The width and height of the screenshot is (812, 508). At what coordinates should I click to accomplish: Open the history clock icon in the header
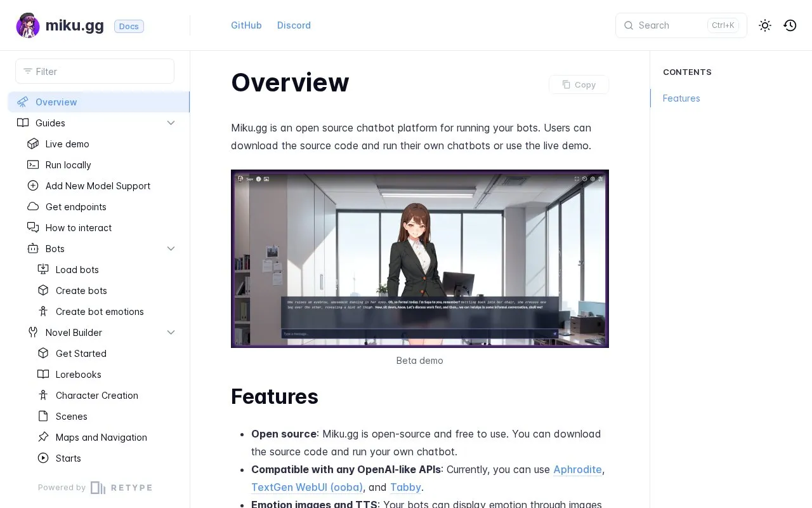790,25
